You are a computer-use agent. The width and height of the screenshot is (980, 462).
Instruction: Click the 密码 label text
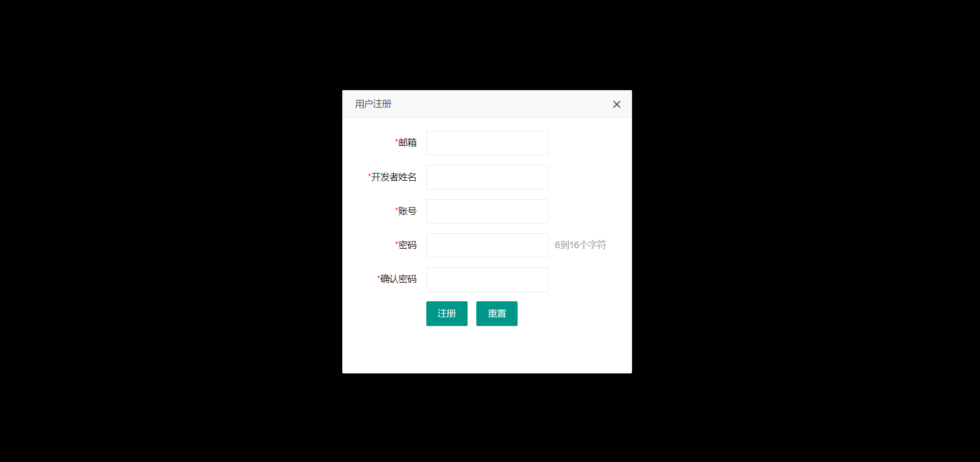(x=407, y=245)
